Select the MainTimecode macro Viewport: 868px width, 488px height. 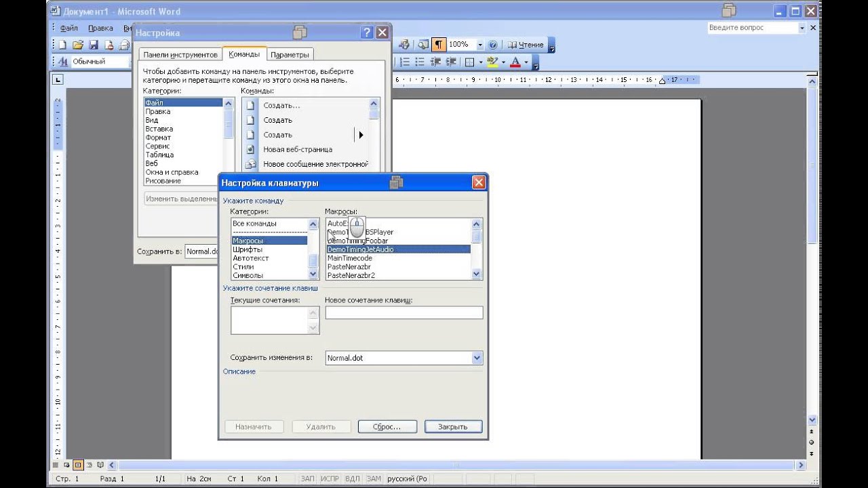click(x=398, y=258)
